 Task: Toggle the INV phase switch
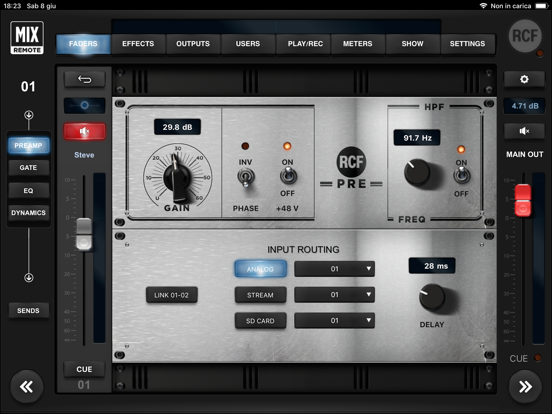coord(245,177)
